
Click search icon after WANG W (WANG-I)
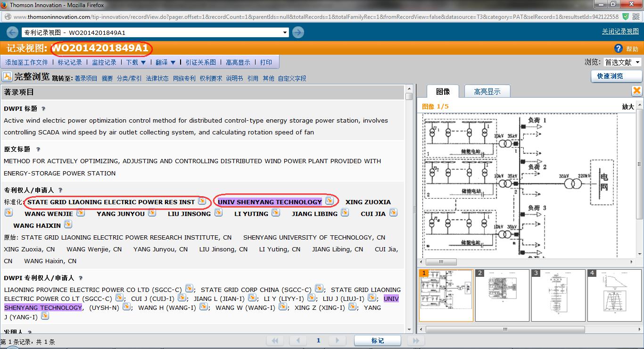(x=283, y=307)
